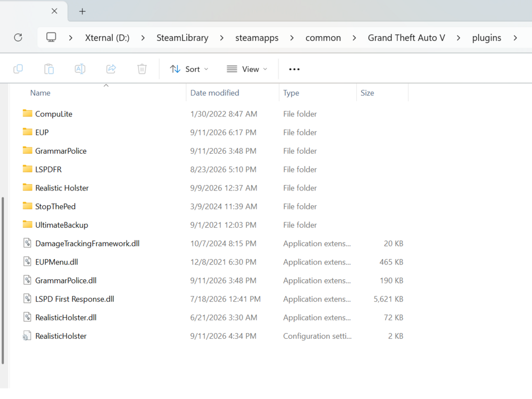Add a new tab with plus
Image resolution: width=532 pixels, height=399 pixels.
point(82,11)
